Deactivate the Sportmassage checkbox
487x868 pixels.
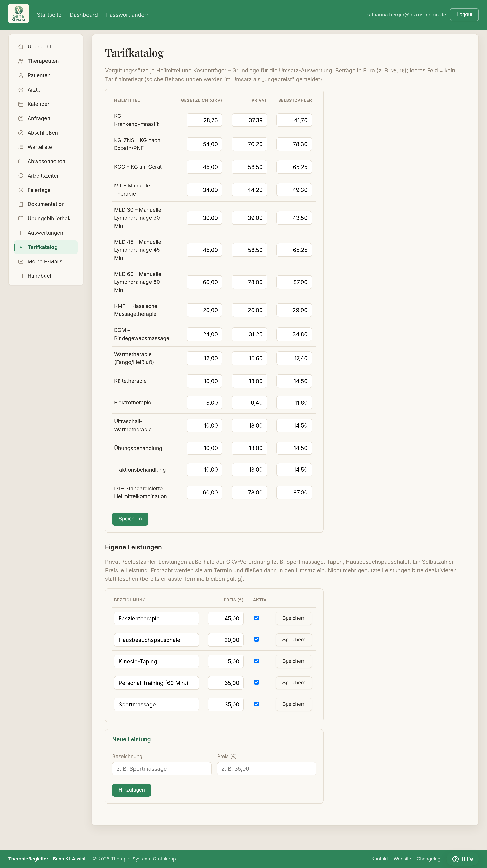[256, 704]
